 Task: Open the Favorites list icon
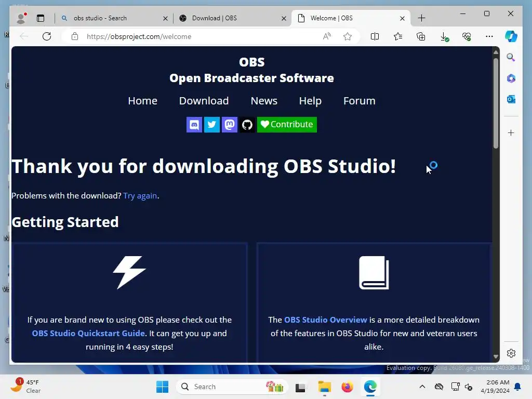tap(398, 36)
